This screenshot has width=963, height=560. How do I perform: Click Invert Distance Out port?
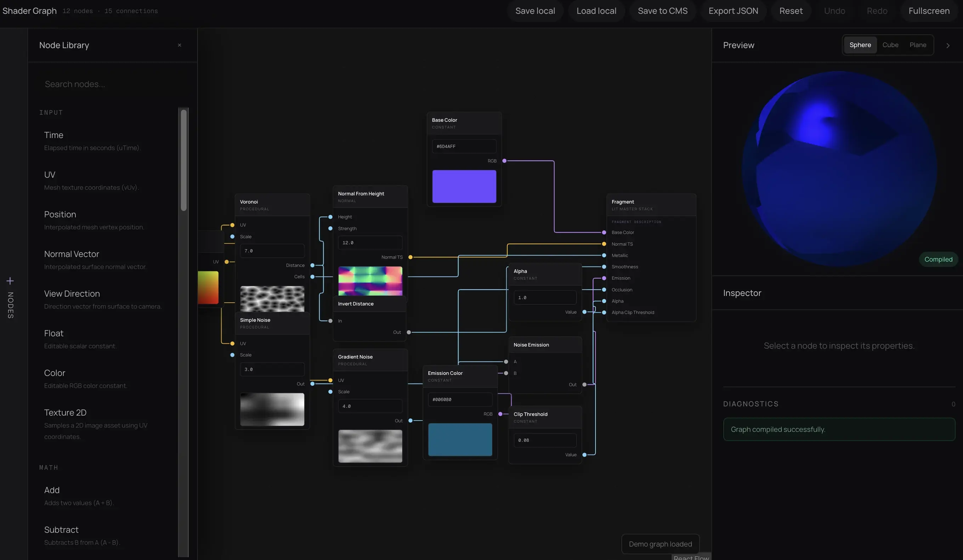pos(409,332)
